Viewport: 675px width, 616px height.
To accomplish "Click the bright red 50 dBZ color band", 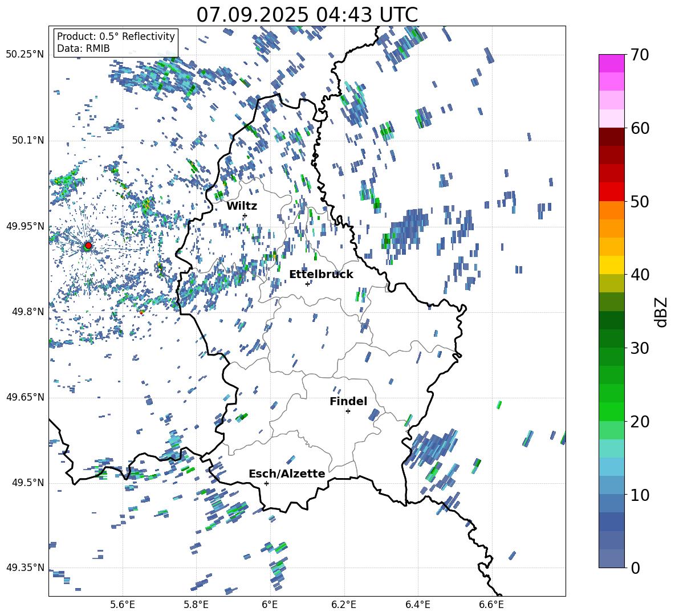I will (x=611, y=191).
